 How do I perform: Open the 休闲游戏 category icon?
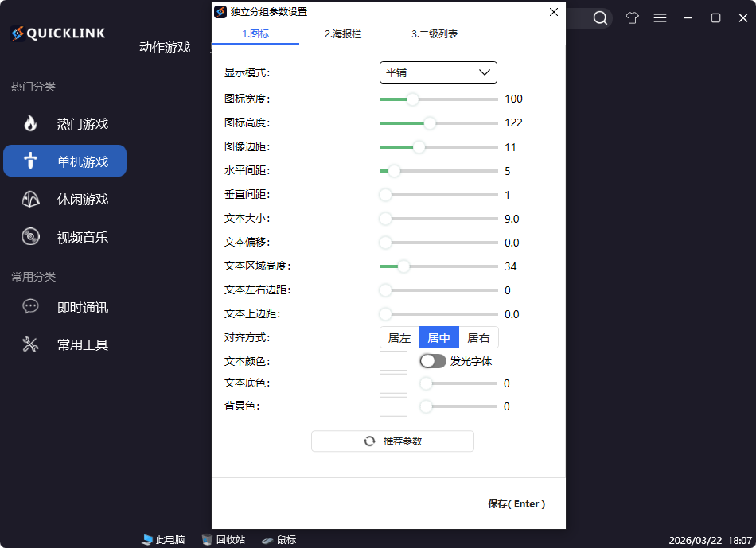[29, 199]
